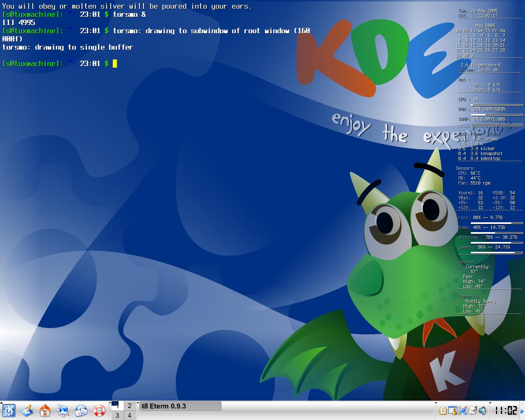Click the CPU usage bar
This screenshot has width=525, height=420.
point(497,105)
